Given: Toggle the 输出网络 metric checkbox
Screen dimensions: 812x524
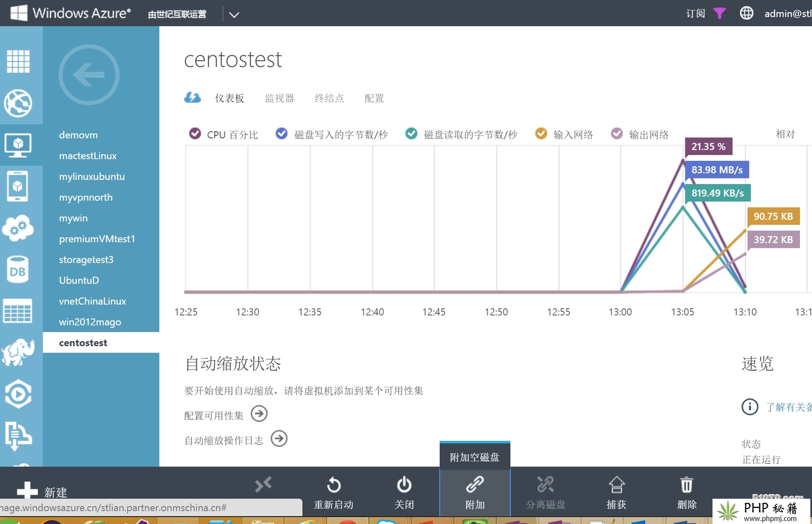Looking at the screenshot, I should pyautogui.click(x=617, y=134).
